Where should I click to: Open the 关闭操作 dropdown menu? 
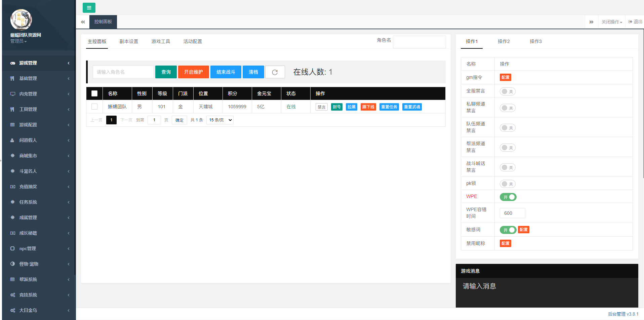click(611, 22)
